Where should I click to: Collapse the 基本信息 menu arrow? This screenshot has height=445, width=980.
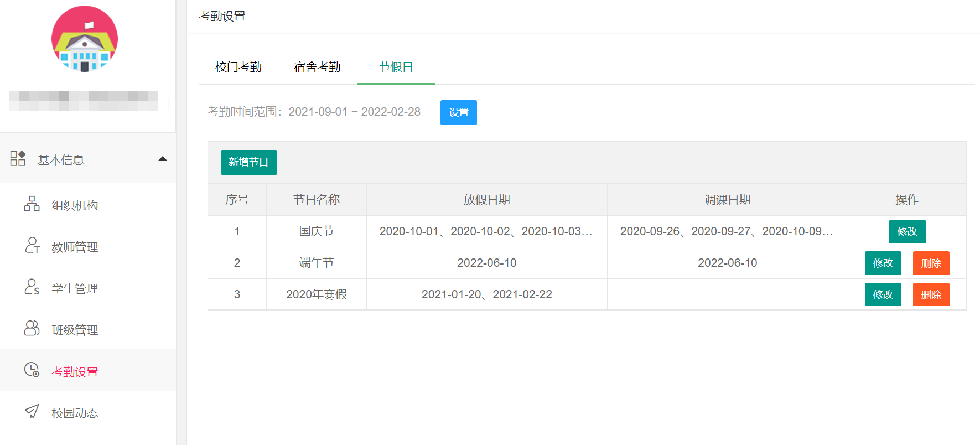(163, 159)
